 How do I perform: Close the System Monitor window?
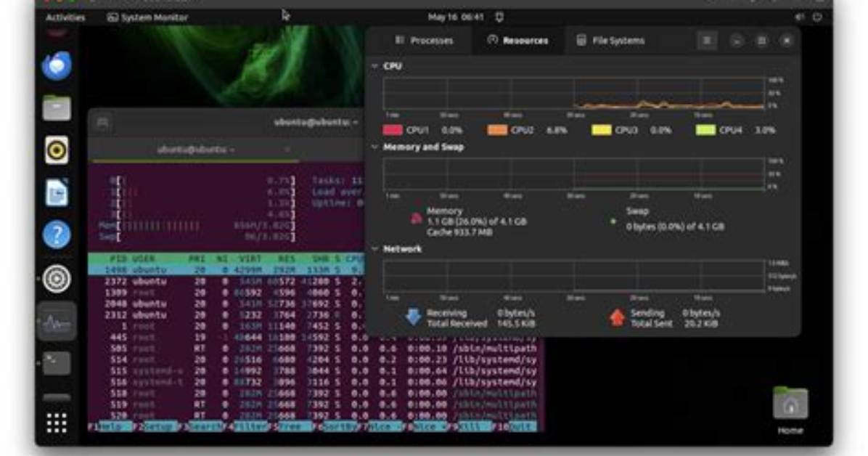pos(787,41)
